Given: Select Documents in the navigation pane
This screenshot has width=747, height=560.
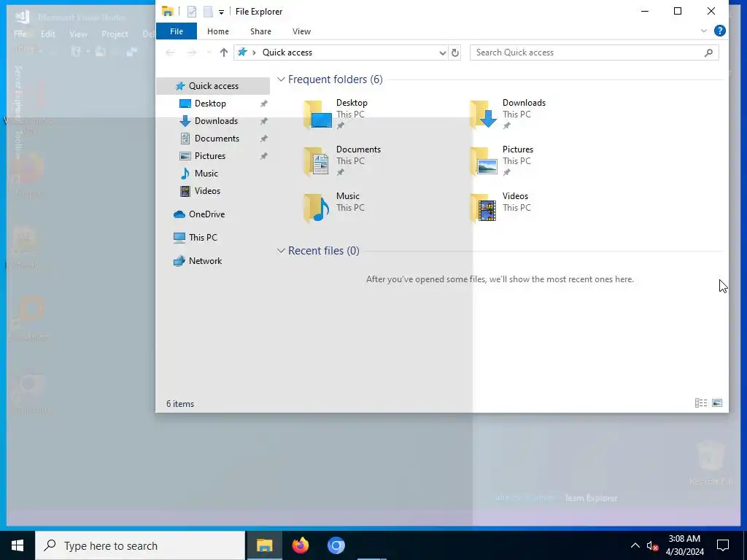Looking at the screenshot, I should (217, 139).
